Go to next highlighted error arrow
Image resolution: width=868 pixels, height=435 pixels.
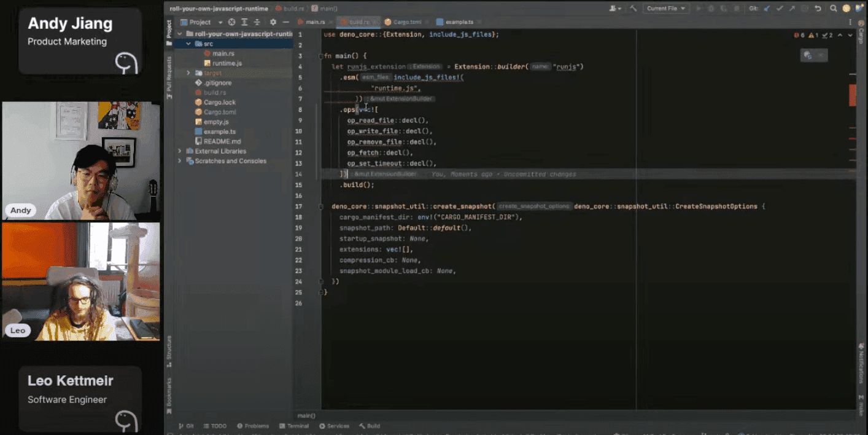tap(850, 35)
